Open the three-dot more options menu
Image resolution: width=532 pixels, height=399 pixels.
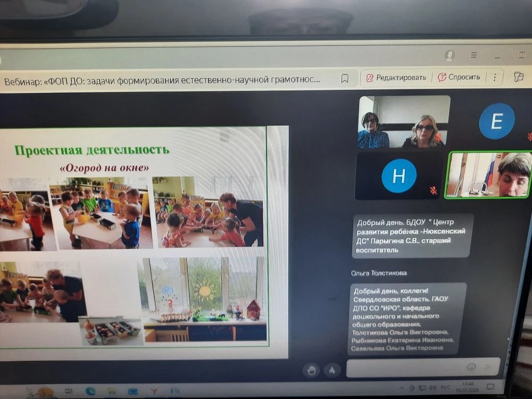495,77
